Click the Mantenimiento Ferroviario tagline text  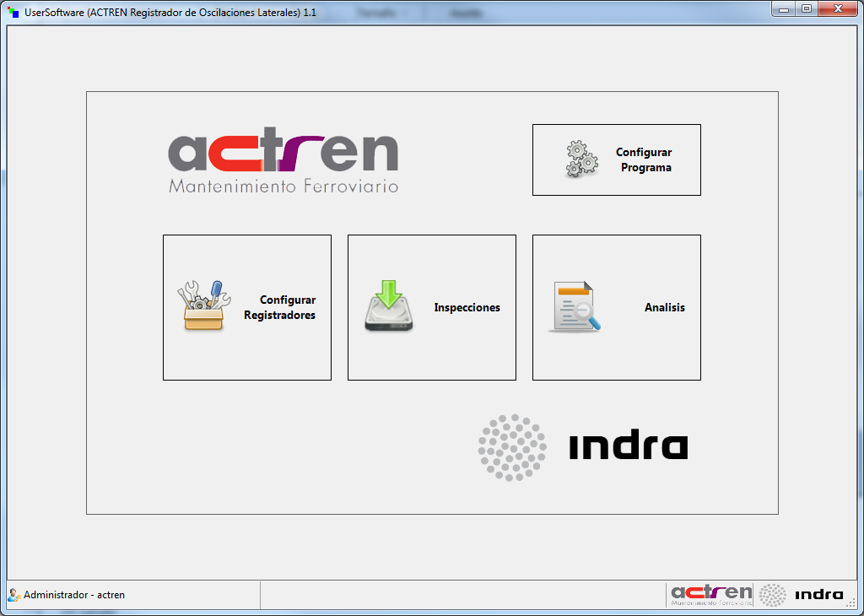pyautogui.click(x=283, y=186)
